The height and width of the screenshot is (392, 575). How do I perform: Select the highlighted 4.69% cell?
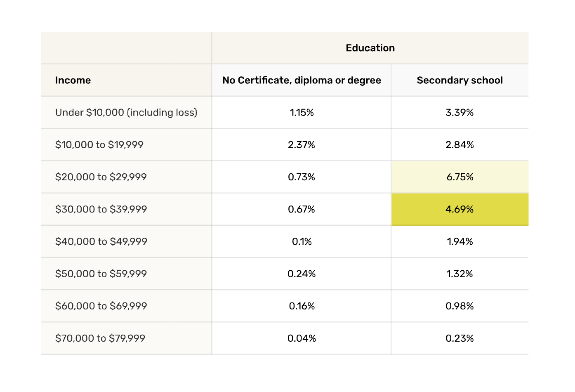[x=460, y=209]
